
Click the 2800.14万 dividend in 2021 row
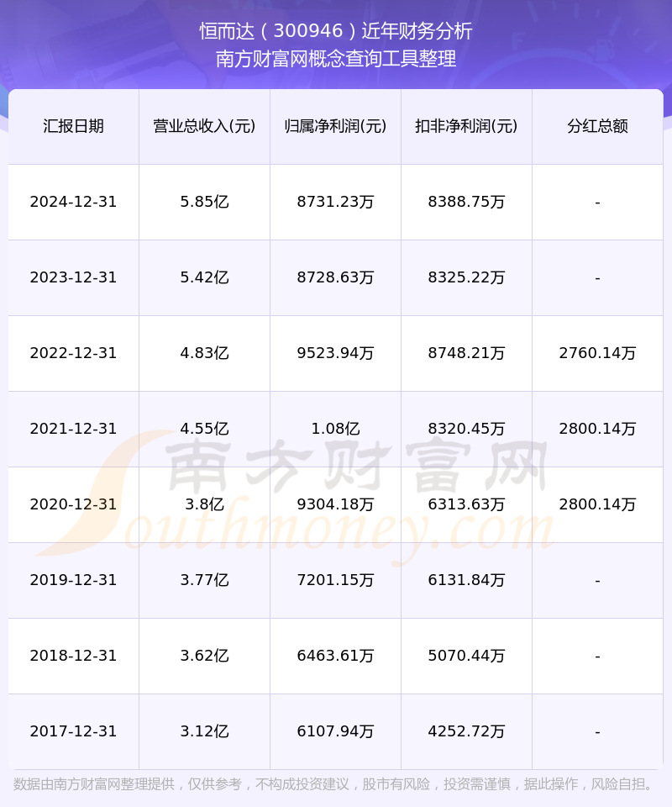pyautogui.click(x=597, y=429)
